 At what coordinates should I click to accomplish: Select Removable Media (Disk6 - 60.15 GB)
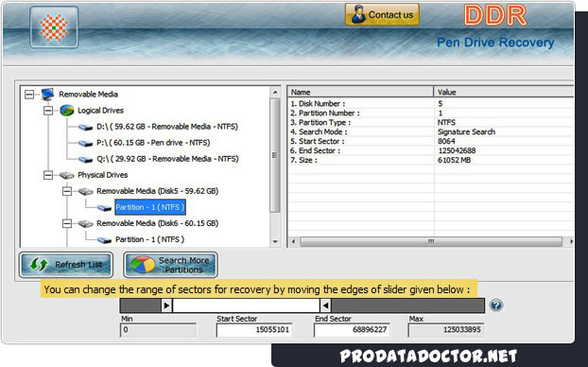tap(157, 223)
